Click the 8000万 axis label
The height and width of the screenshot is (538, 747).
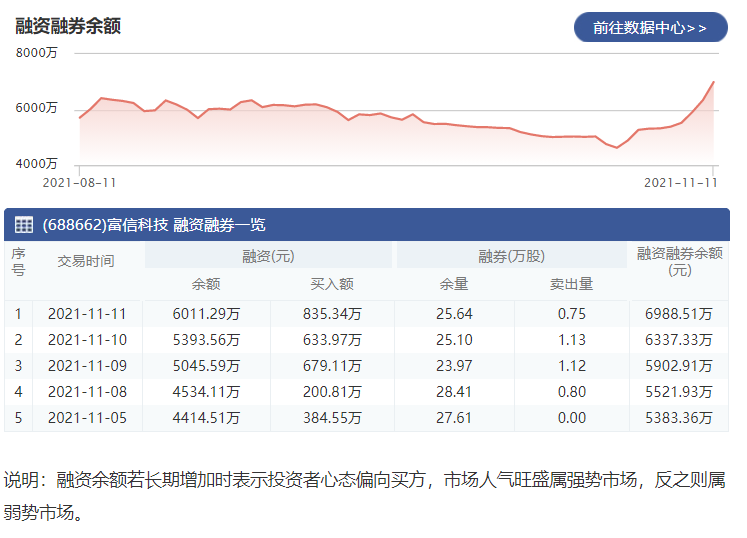coord(36,52)
